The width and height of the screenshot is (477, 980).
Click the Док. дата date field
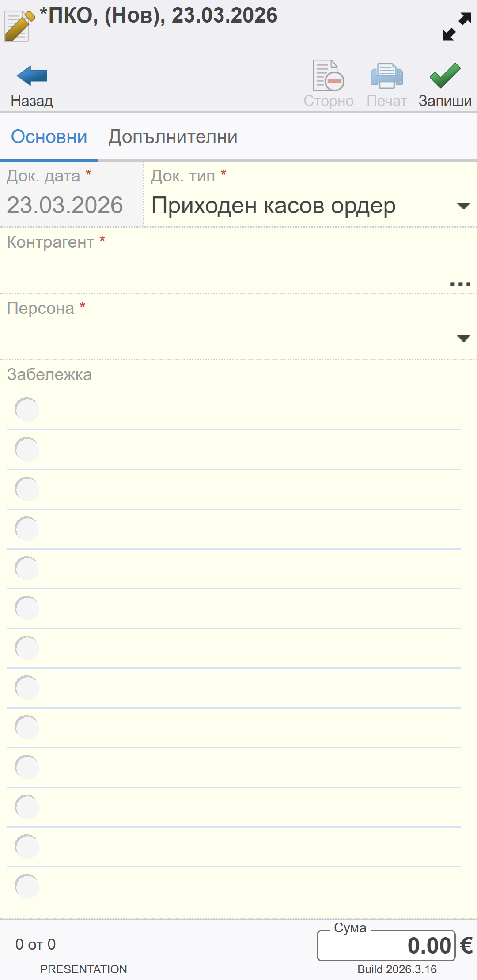pos(65,205)
